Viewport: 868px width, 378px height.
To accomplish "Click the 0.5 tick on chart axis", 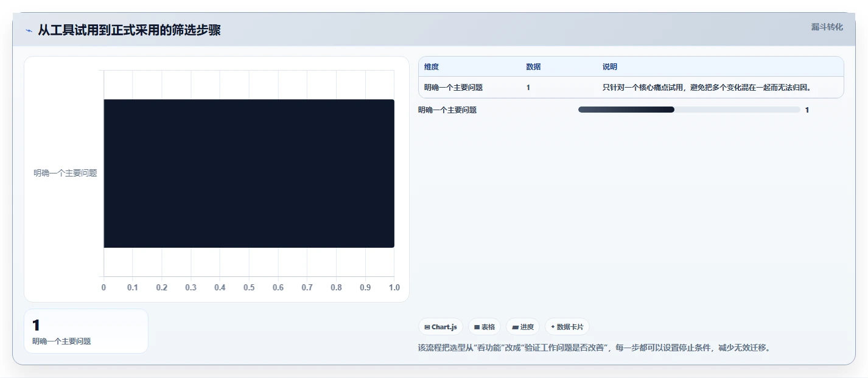I will pos(249,287).
